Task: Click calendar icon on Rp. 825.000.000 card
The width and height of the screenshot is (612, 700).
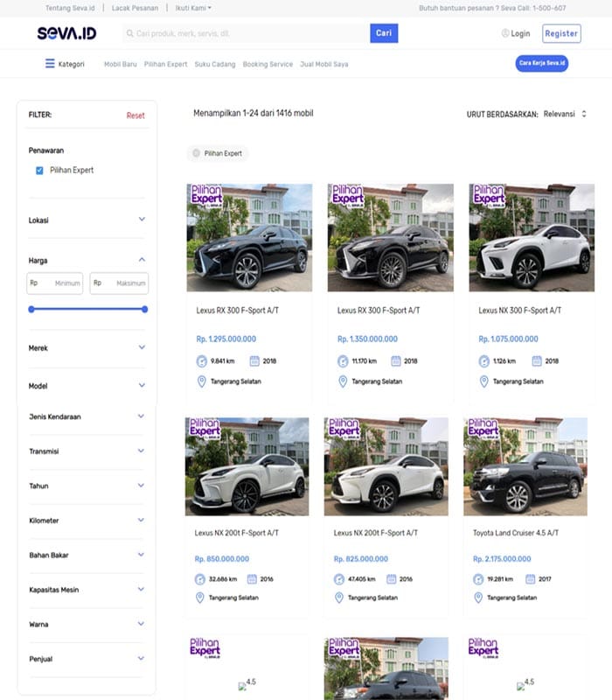Action: pyautogui.click(x=391, y=579)
